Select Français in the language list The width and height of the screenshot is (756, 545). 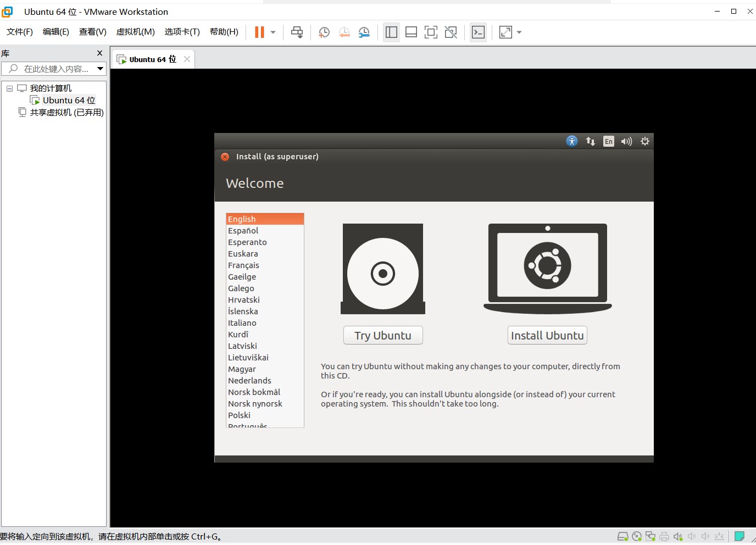coord(243,265)
